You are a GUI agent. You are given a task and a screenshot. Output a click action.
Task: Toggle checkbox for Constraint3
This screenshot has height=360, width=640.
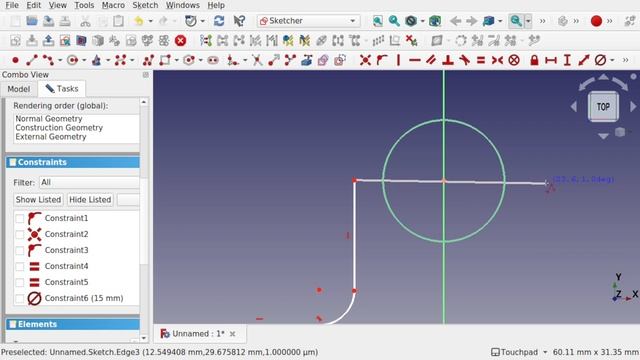coord(20,250)
